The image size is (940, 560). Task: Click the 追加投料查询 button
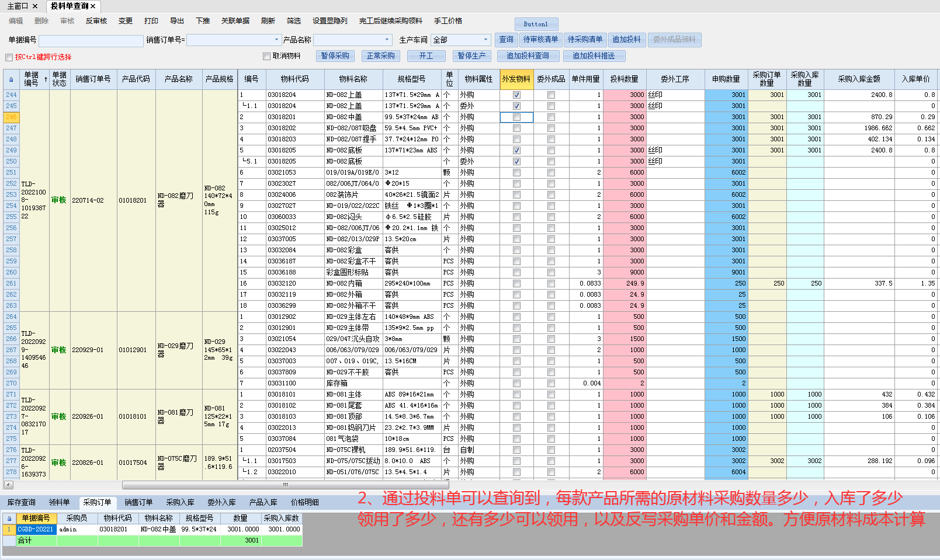528,56
